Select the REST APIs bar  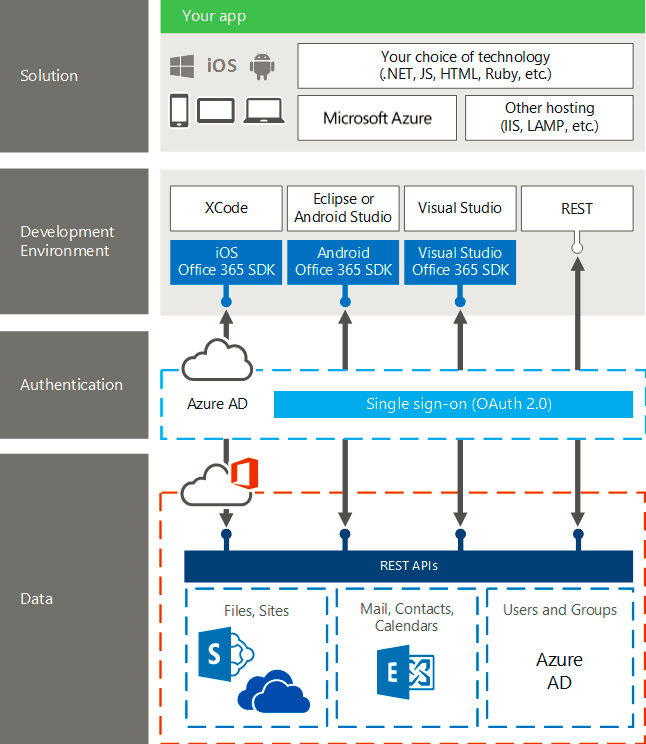[x=409, y=566]
